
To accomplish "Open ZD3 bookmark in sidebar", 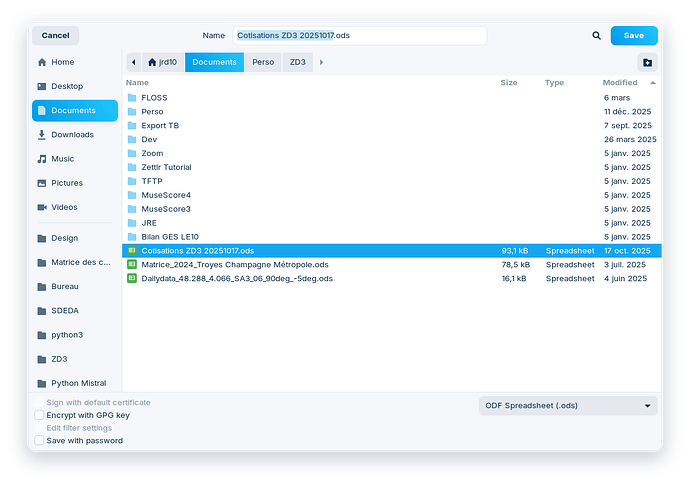I will (75, 359).
